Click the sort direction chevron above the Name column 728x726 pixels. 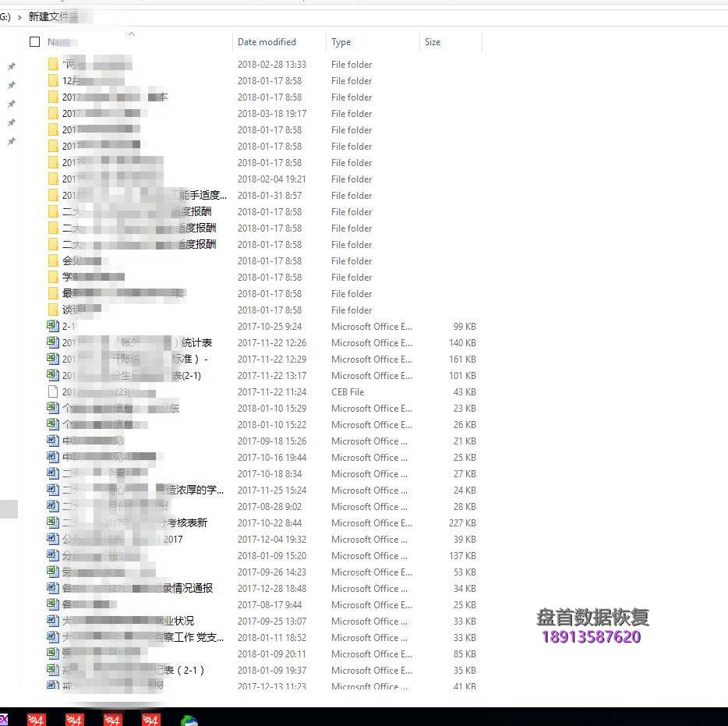tap(131, 34)
